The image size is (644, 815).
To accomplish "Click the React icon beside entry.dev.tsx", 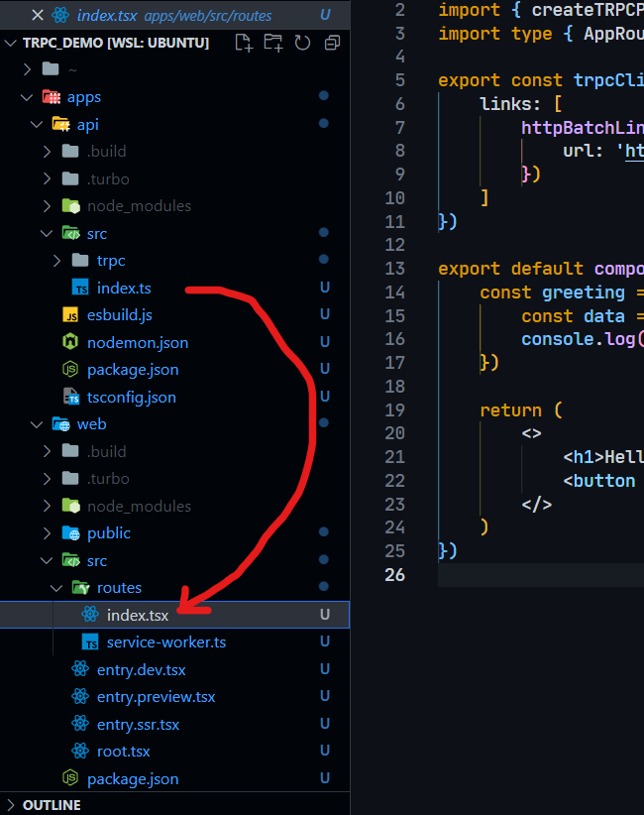I will (80, 669).
